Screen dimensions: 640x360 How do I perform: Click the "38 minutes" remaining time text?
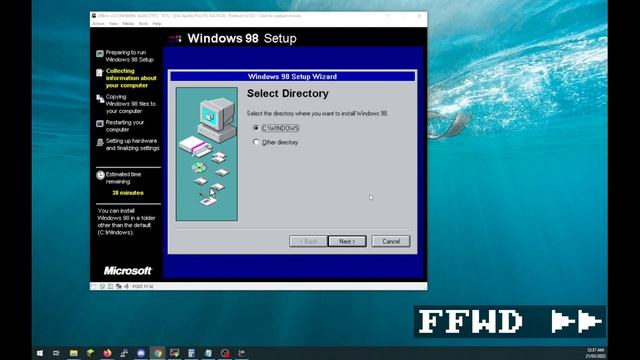[128, 193]
